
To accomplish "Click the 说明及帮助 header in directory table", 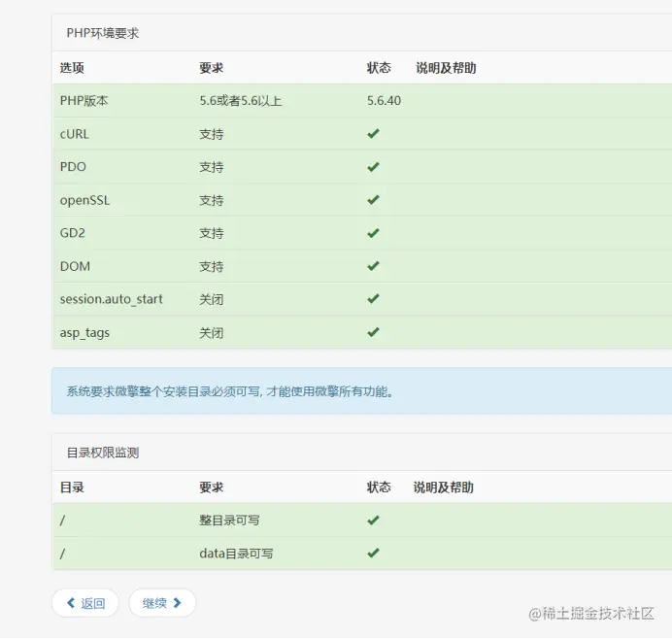I will click(x=444, y=488).
